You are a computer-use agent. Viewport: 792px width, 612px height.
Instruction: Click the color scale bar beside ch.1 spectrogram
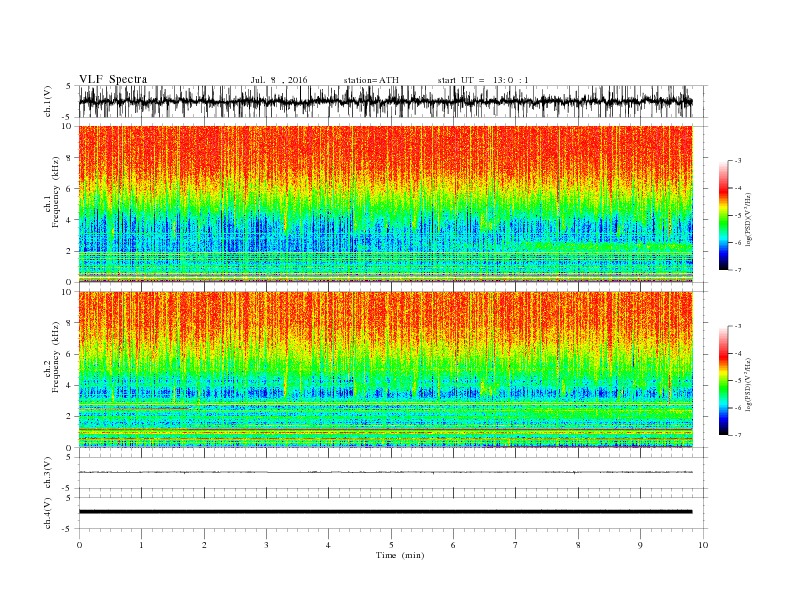pyautogui.click(x=723, y=215)
